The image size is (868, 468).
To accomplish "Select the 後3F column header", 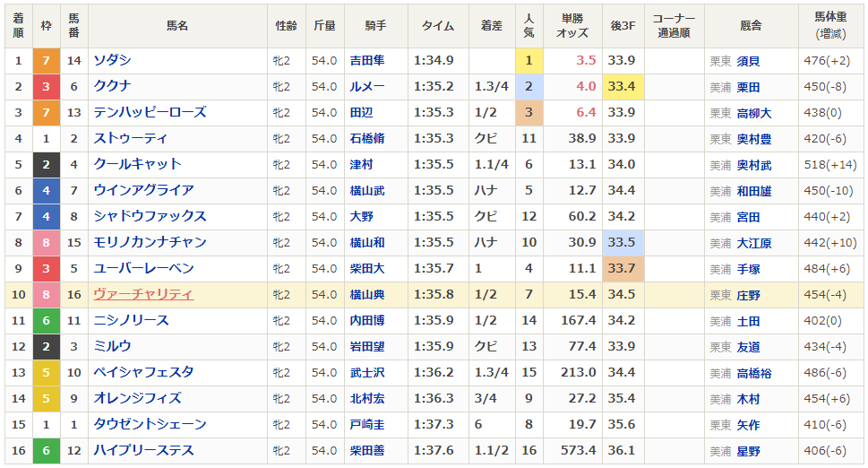I will point(623,25).
